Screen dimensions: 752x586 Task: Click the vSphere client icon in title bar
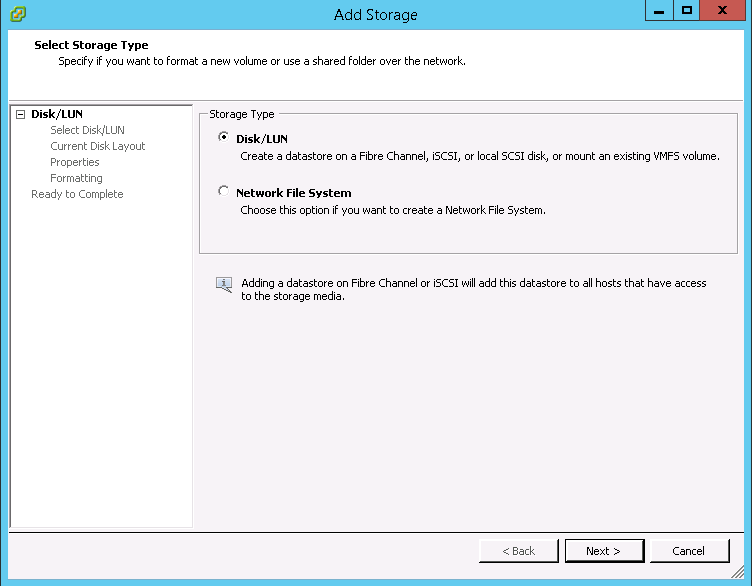pos(17,14)
